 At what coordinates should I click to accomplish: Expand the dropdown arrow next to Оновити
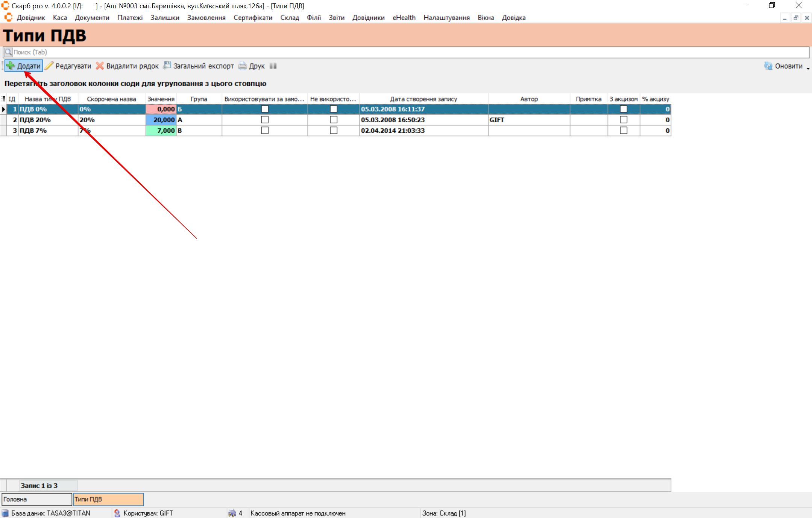pos(808,68)
